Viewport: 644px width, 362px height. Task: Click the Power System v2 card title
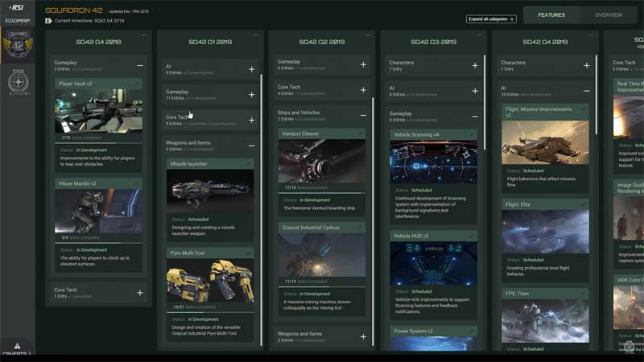(x=413, y=331)
